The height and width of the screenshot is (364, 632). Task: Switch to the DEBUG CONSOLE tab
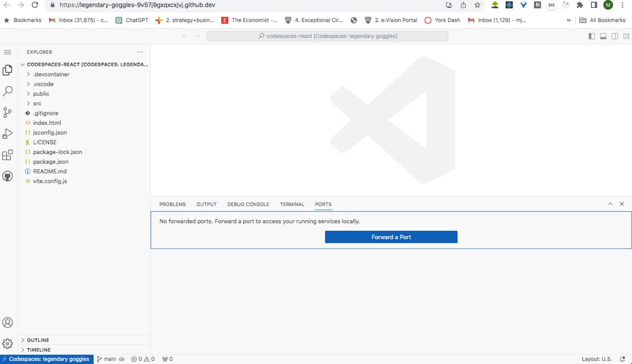(x=248, y=204)
